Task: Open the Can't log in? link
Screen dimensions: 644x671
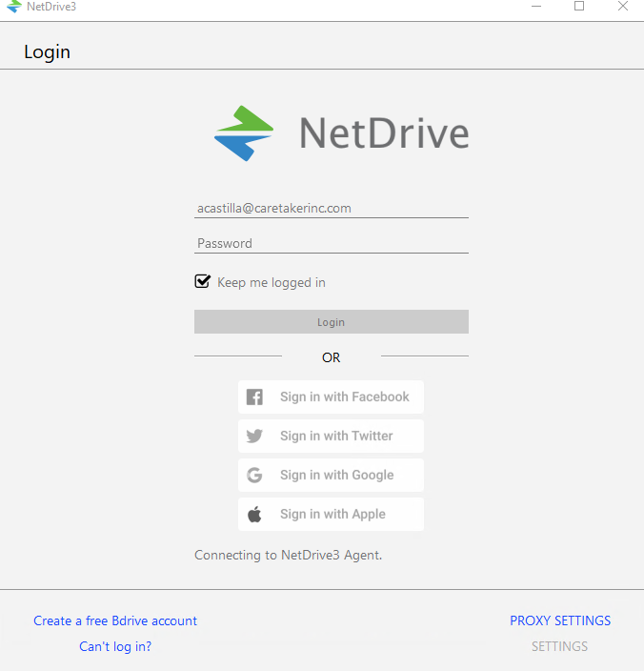Action: [x=115, y=646]
